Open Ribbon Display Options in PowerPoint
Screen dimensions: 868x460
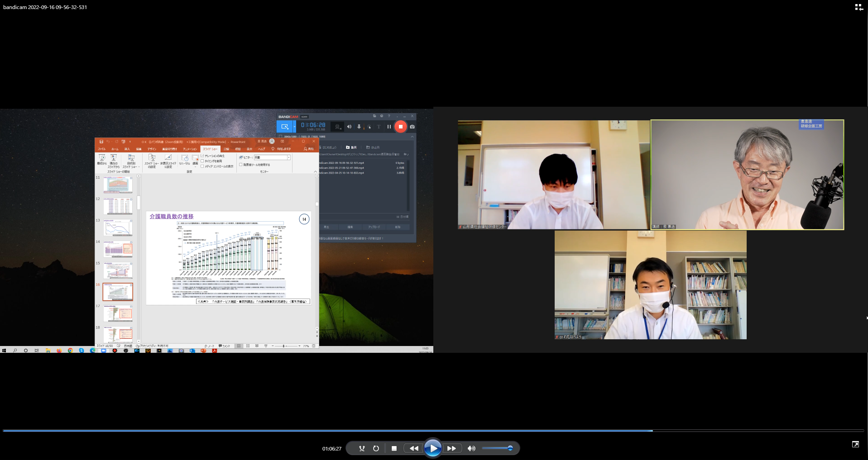pyautogui.click(x=283, y=141)
